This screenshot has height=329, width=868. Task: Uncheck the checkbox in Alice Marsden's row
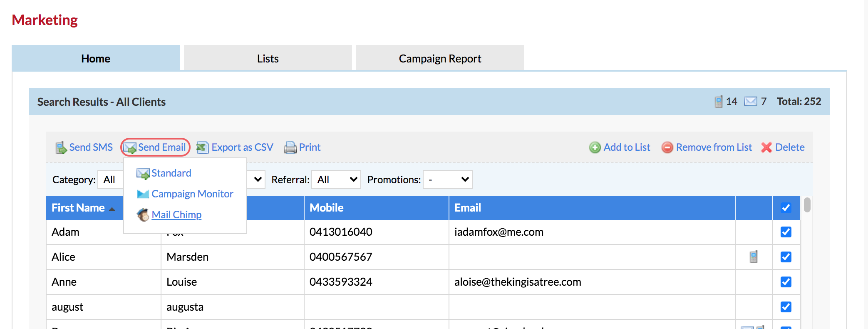point(786,257)
